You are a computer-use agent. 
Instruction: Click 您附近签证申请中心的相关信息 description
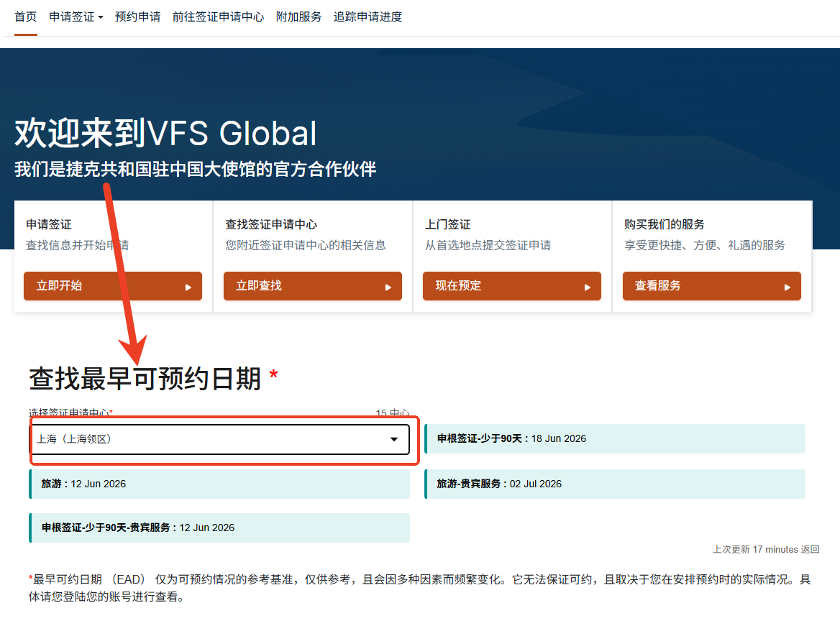[306, 245]
